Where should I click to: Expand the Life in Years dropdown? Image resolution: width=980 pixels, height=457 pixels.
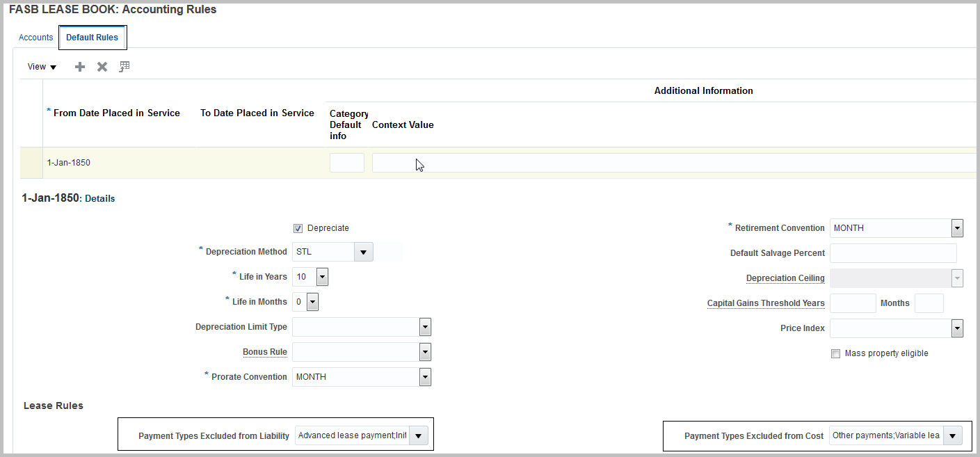coord(322,277)
